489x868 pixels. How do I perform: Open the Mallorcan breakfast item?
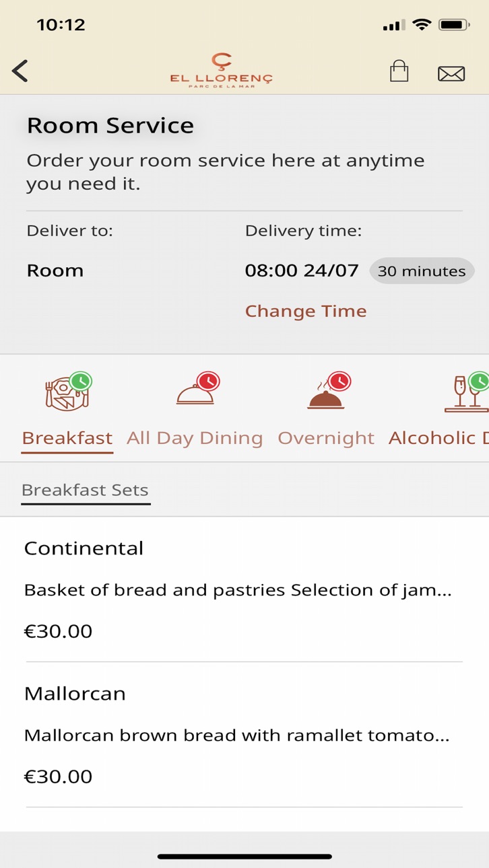(x=244, y=735)
